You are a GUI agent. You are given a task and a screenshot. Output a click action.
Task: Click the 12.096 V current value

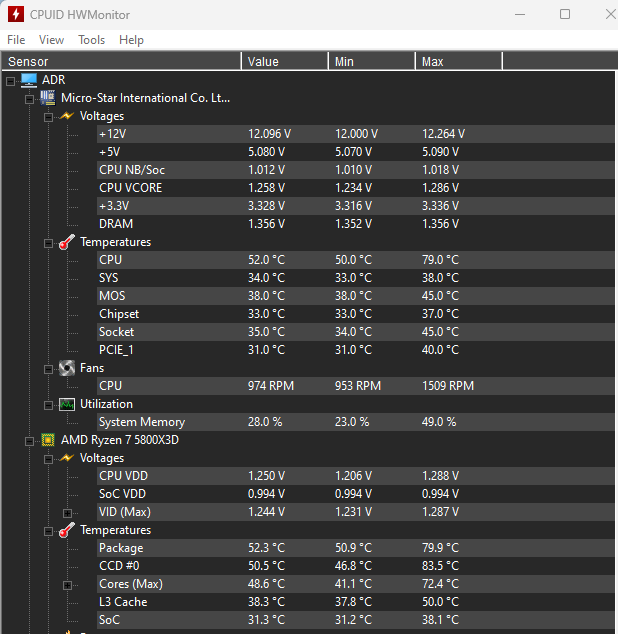[x=269, y=134]
